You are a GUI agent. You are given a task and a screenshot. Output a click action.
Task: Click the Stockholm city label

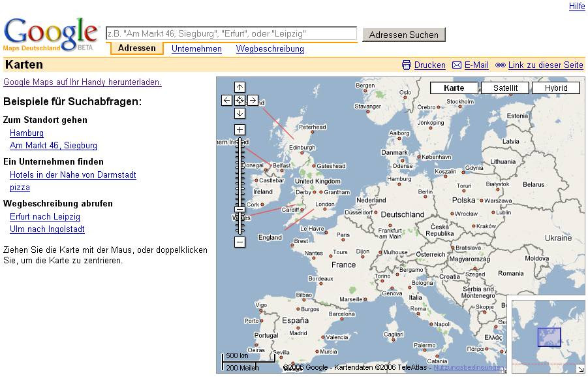[460, 101]
